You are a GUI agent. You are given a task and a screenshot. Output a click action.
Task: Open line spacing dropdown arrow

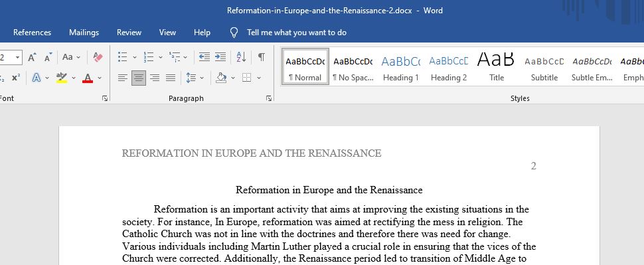point(202,78)
